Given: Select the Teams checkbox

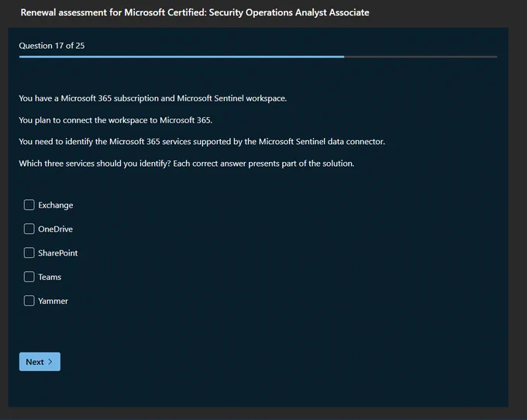Looking at the screenshot, I should point(29,277).
